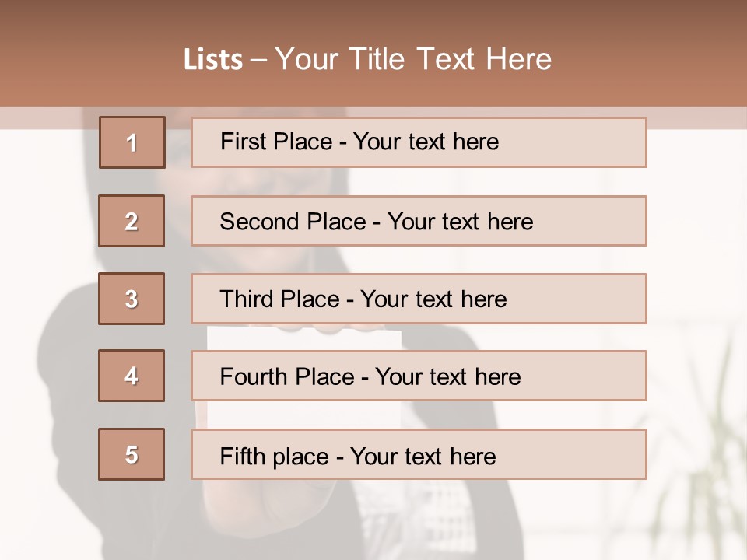Click the number 1 box
The image size is (747, 560).
tap(132, 142)
